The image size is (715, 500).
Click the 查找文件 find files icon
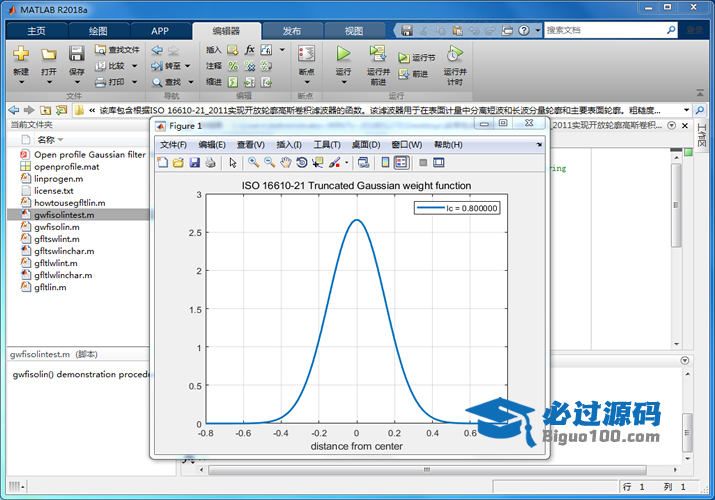[x=100, y=49]
